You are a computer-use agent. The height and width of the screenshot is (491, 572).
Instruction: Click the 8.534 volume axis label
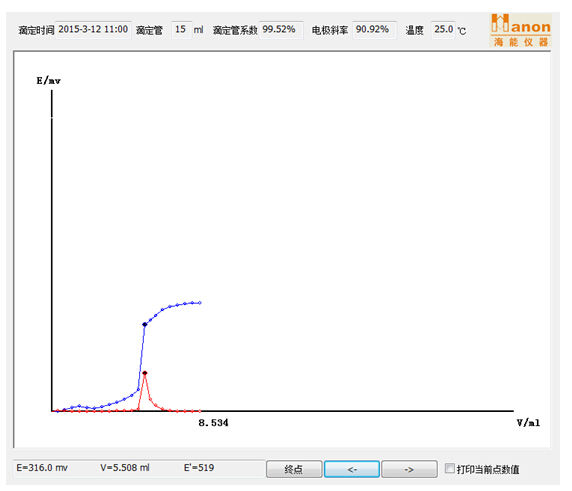[x=213, y=423]
